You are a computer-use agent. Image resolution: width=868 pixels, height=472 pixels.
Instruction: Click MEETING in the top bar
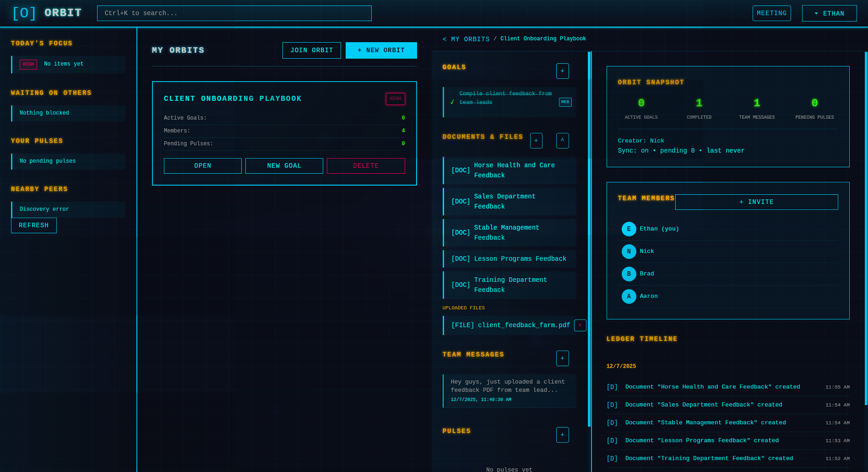click(771, 13)
